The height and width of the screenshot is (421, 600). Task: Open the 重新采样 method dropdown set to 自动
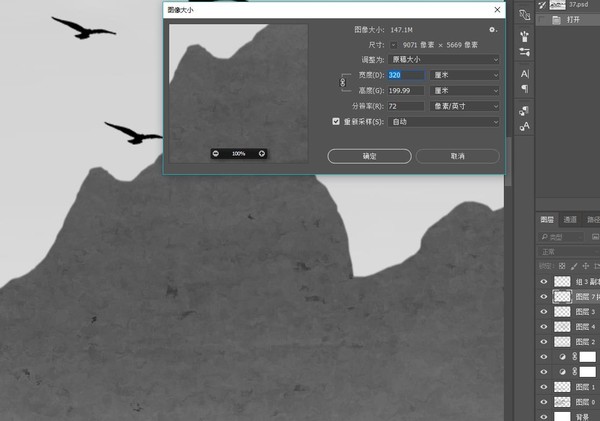(x=443, y=122)
